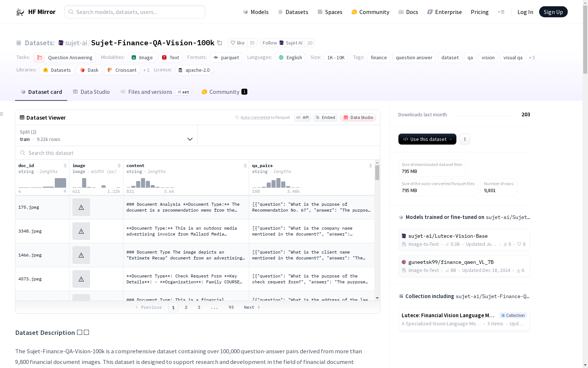
Task: Toggle the left sidebar table of contents icon
Action: click(1, 114)
